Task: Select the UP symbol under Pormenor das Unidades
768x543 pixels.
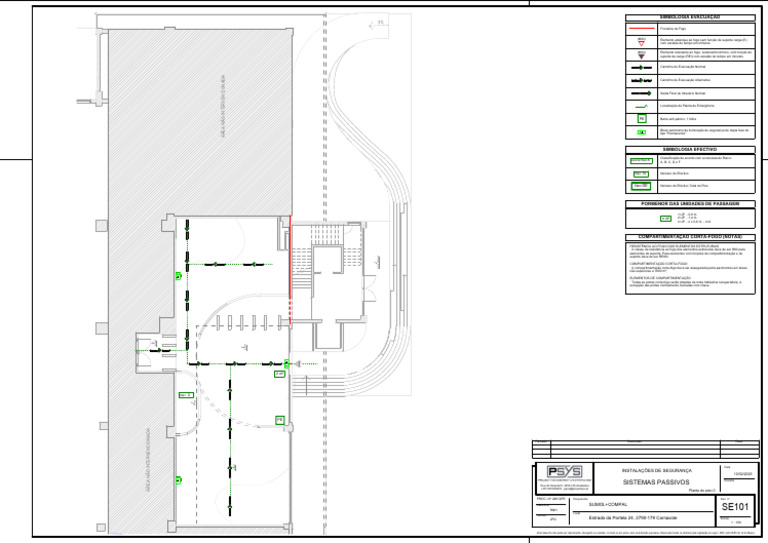Action: [665, 218]
